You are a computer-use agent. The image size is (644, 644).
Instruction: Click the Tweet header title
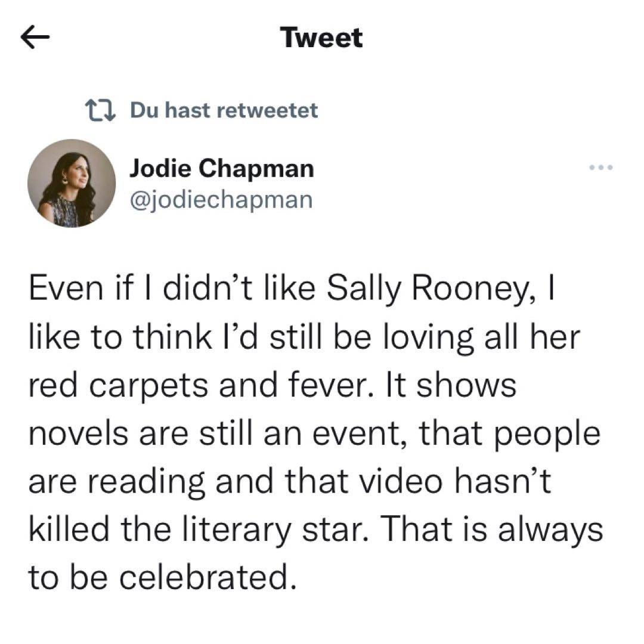(x=322, y=38)
